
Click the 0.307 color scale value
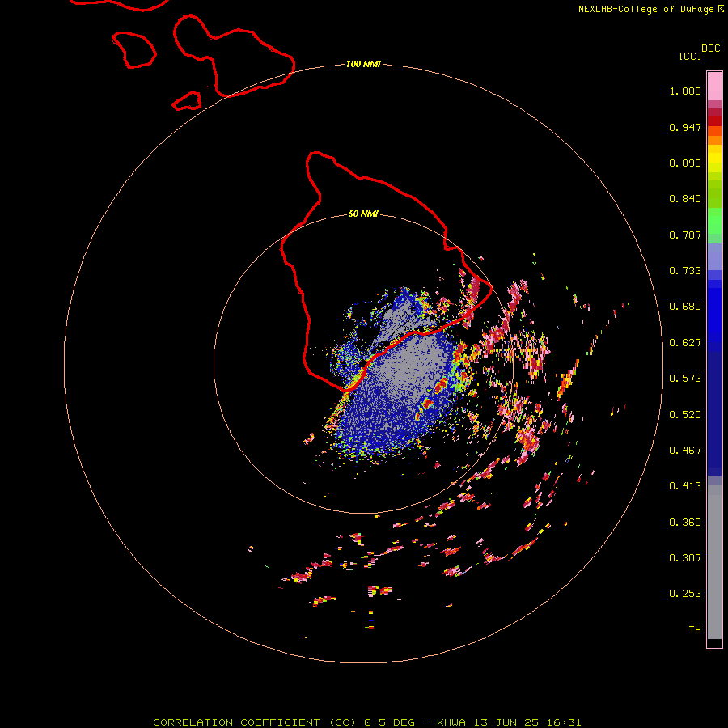pos(685,558)
